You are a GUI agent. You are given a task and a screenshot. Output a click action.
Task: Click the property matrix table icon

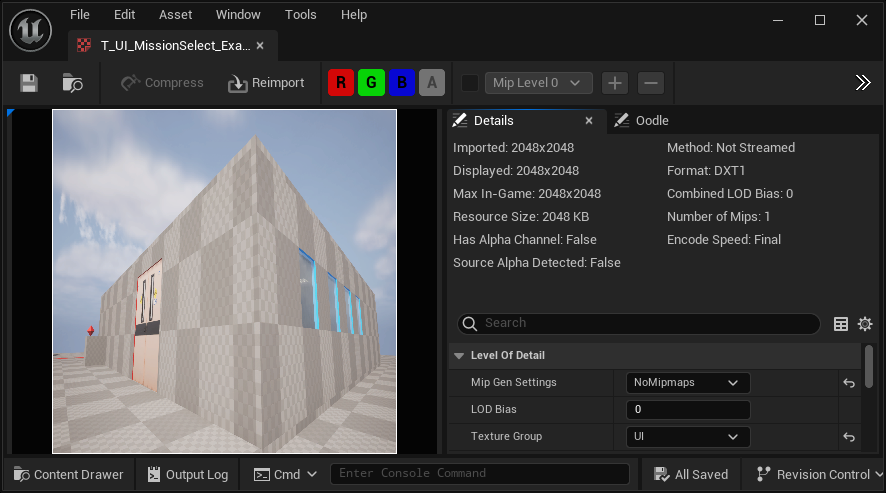click(841, 324)
